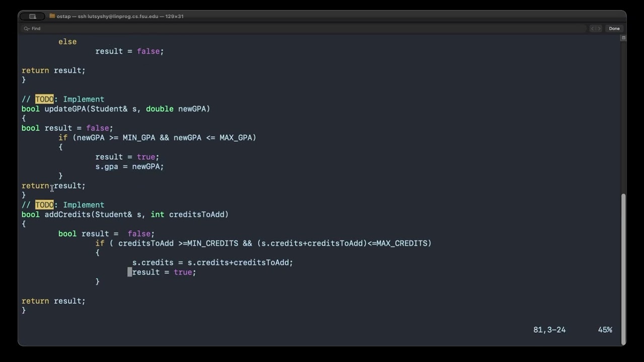Viewport: 644px width, 362px height.
Task: Click the 'else' keyword at top
Action: pyautogui.click(x=67, y=42)
